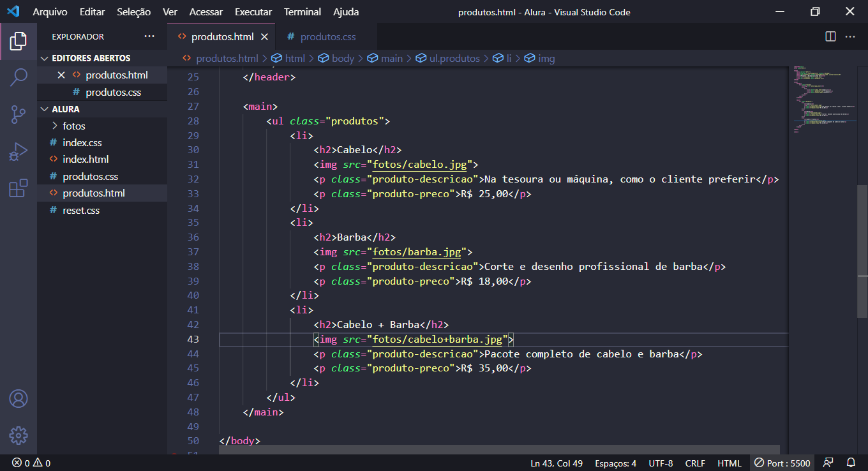Click the ul.produtos breadcrumb item
Image resolution: width=868 pixels, height=471 pixels.
[447, 58]
